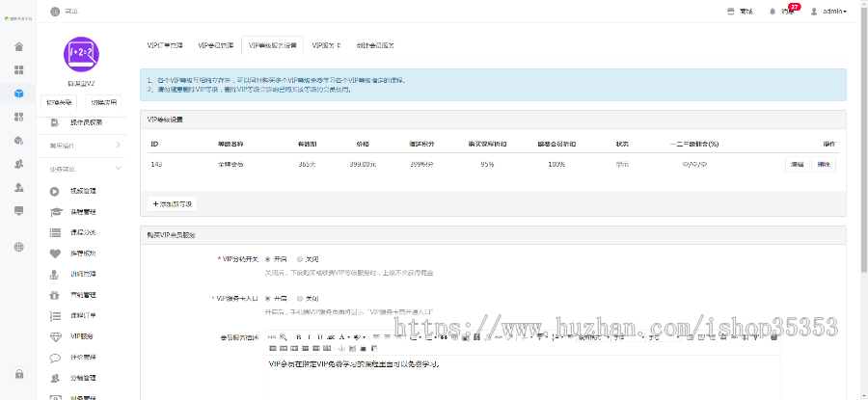Toggle italic in the editor toolbar
Viewport: 868px width, 400px height.
click(310, 337)
